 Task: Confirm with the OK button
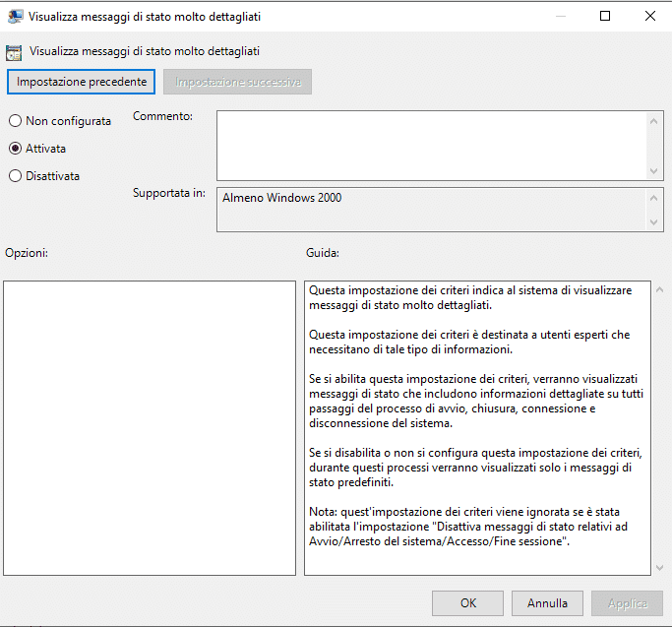point(467,603)
